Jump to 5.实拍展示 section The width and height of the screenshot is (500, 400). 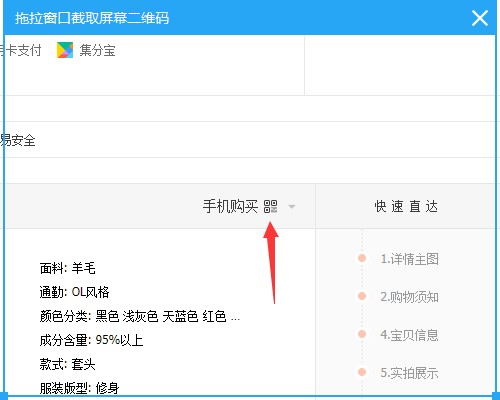[x=409, y=373]
